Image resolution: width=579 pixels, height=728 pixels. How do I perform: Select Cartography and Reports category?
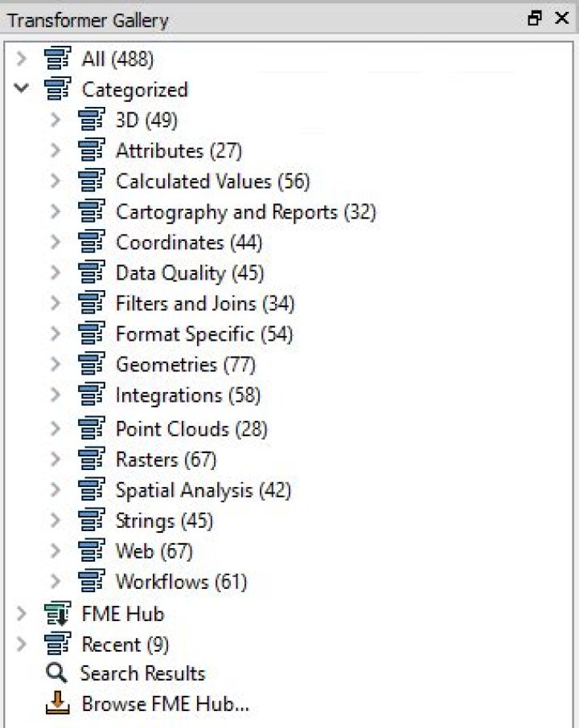245,212
